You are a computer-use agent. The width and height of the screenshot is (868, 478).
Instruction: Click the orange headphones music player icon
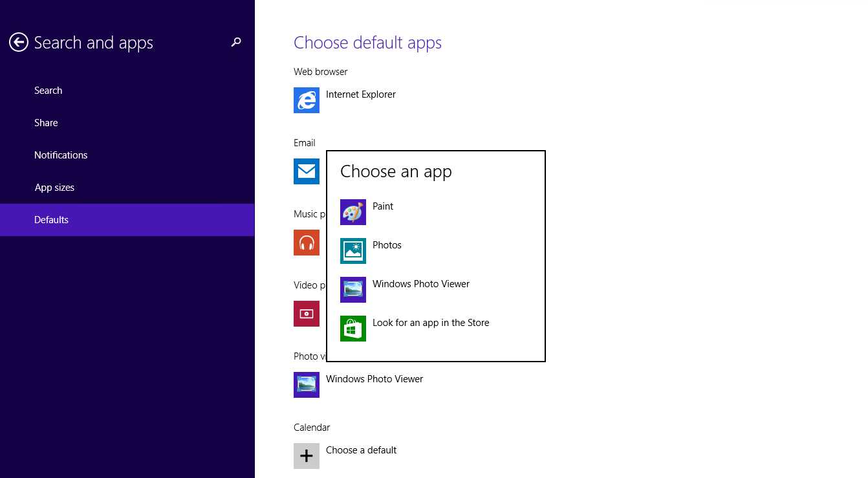[307, 243]
